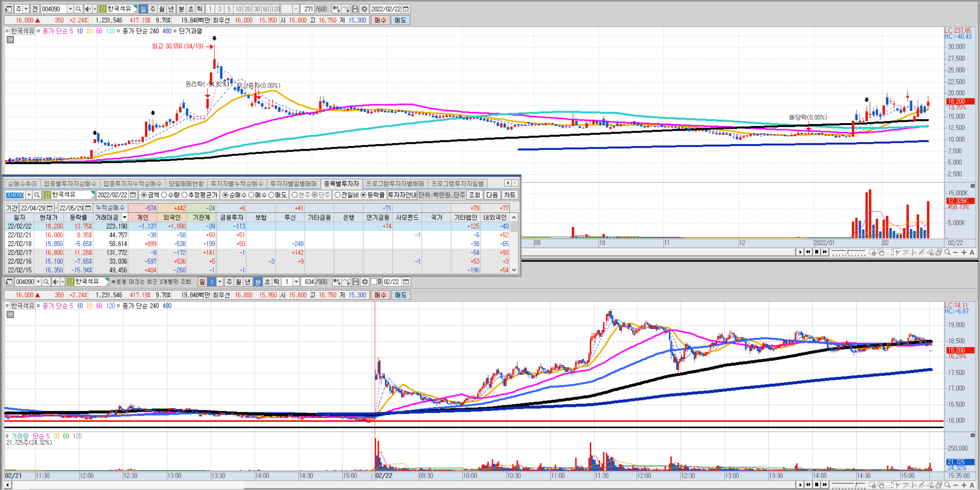This screenshot has width=980, height=490.
Task: Click the 다음 next button
Action: 492,195
